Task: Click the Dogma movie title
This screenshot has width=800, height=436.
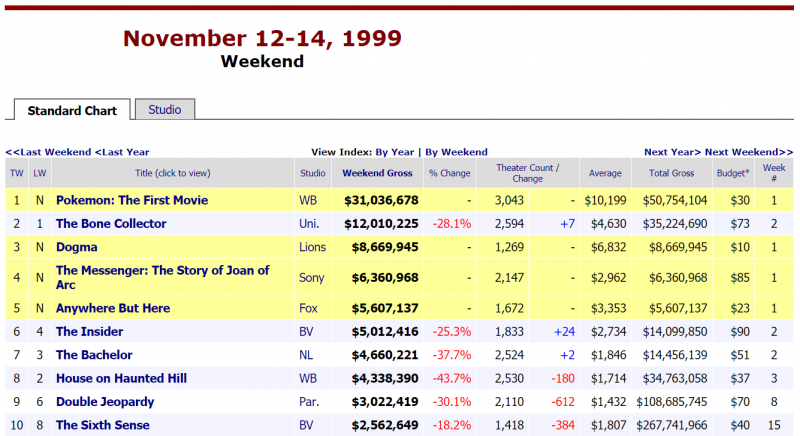Action: point(77,247)
